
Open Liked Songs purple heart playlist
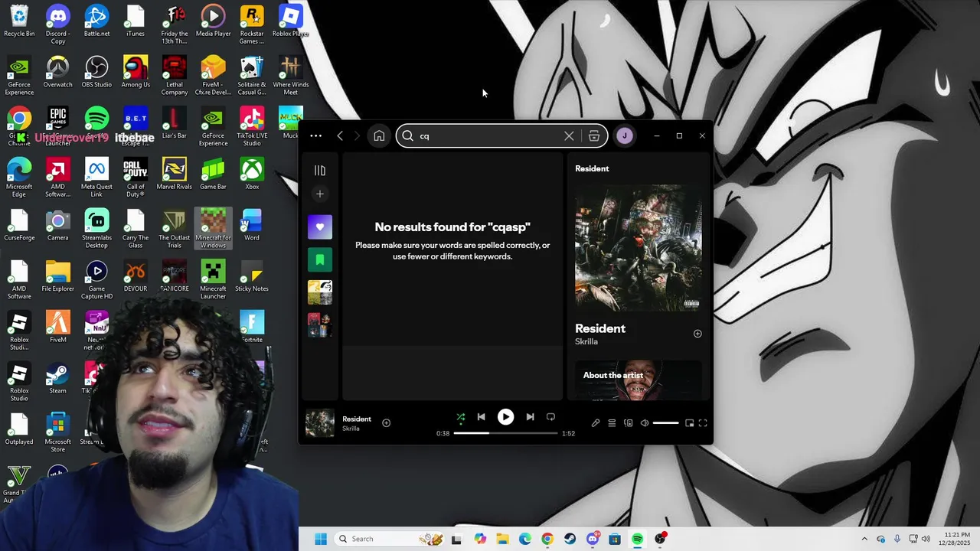click(x=320, y=227)
